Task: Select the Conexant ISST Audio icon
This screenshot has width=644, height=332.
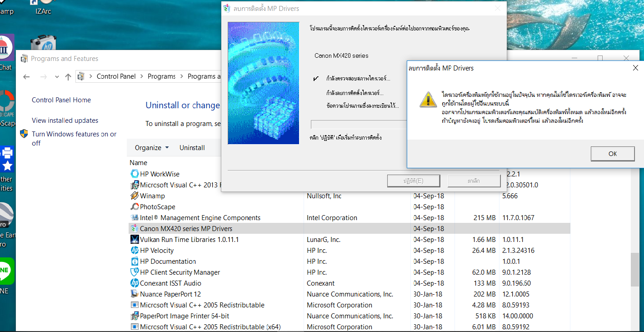Action: pos(135,283)
